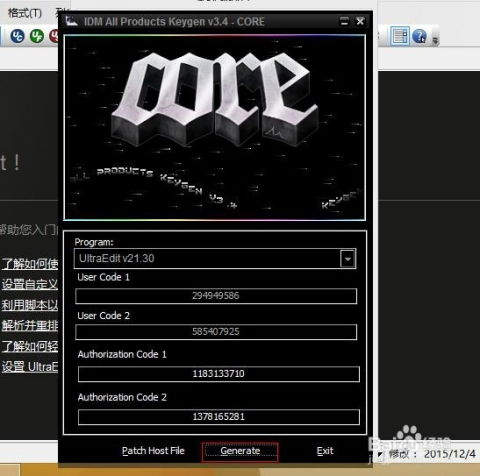Open the Program dropdown arrow
This screenshot has width=480, height=476.
[x=348, y=259]
